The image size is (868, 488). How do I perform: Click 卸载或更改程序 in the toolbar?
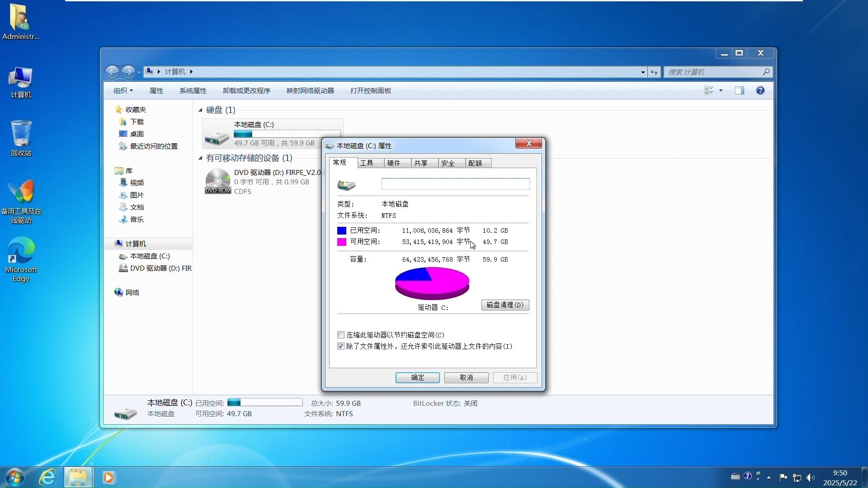pyautogui.click(x=246, y=91)
